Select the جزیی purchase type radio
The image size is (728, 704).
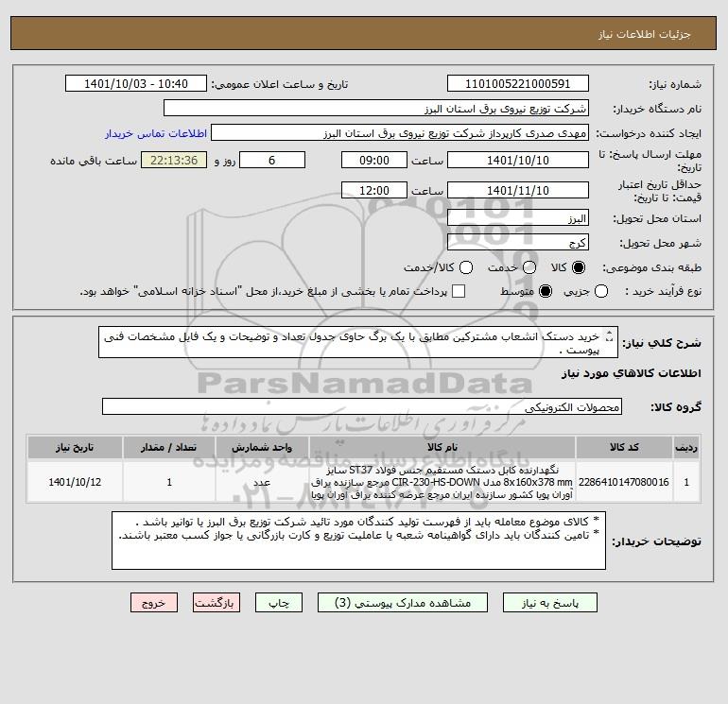(601, 291)
